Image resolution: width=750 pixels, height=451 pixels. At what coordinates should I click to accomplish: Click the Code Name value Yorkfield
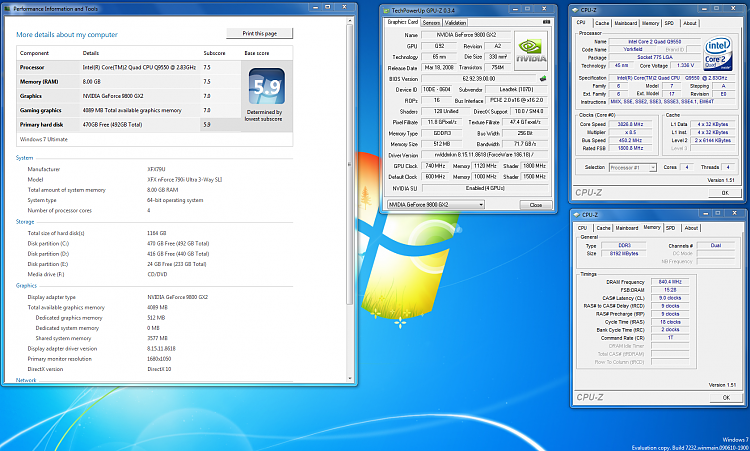pyautogui.click(x=632, y=49)
